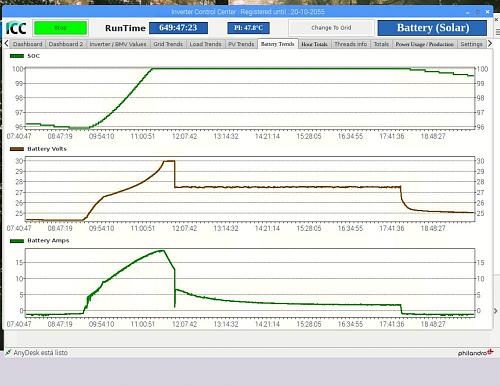This screenshot has width=500, height=385.
Task: Click the ICC logo icon
Action: tap(16, 28)
